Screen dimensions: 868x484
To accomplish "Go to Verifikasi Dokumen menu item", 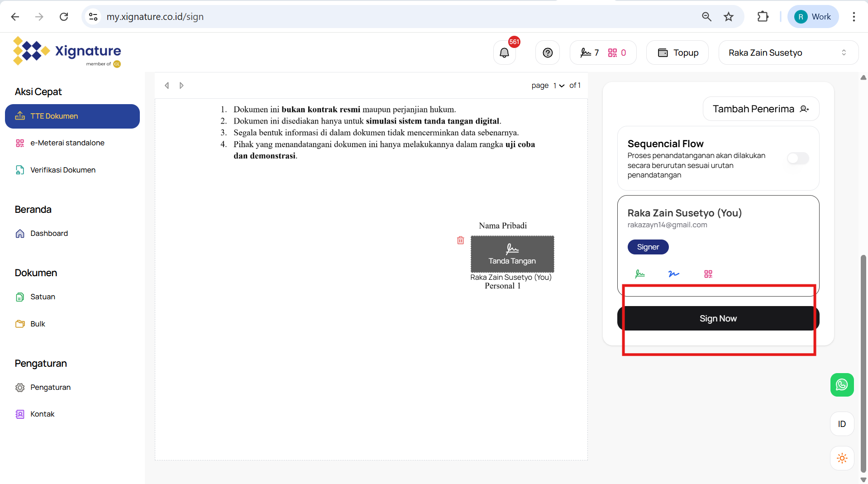I will tap(63, 170).
